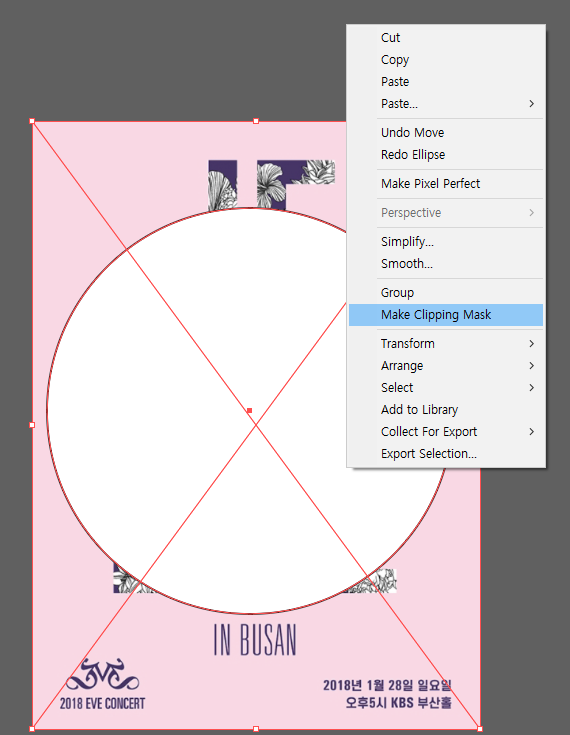Click the top-center selection handle
This screenshot has width=570, height=735.
pos(256,121)
